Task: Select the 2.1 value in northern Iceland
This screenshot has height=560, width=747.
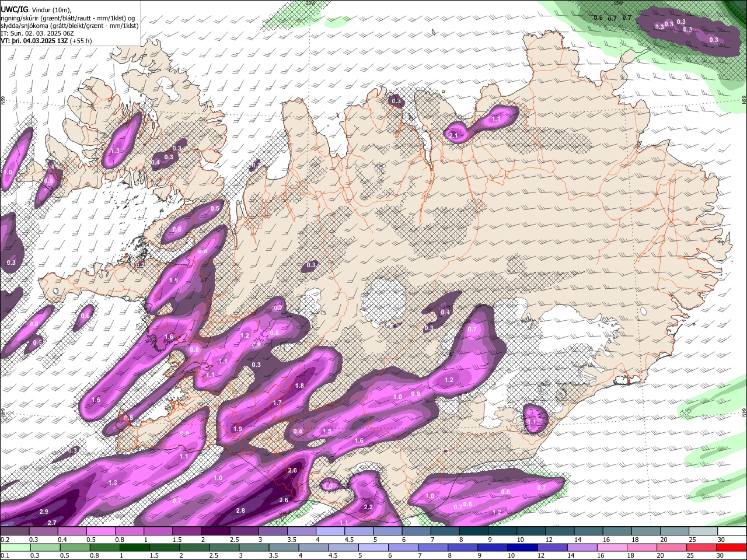Action: coord(453,135)
